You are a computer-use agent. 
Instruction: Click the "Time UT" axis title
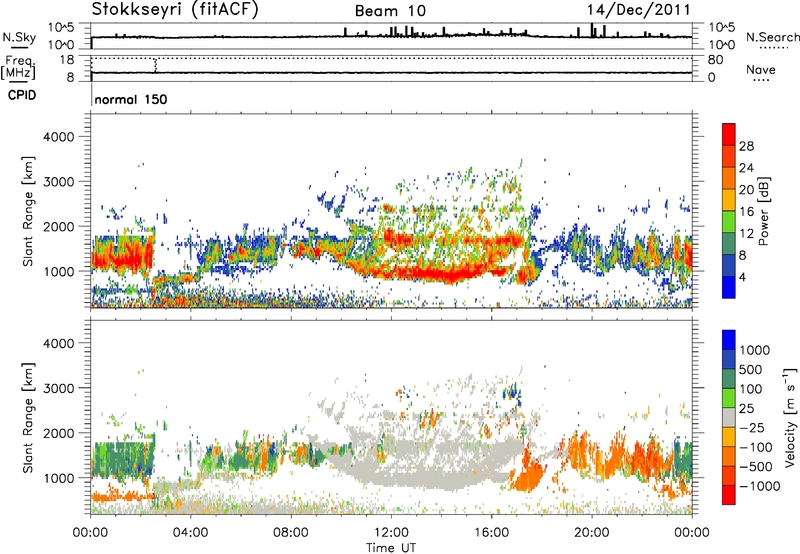391,548
